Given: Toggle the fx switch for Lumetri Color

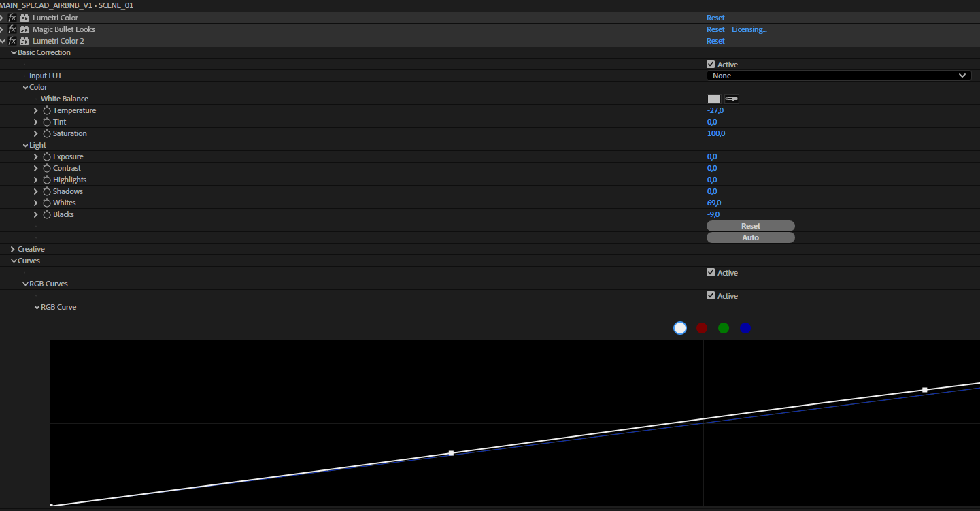Looking at the screenshot, I should 12,18.
